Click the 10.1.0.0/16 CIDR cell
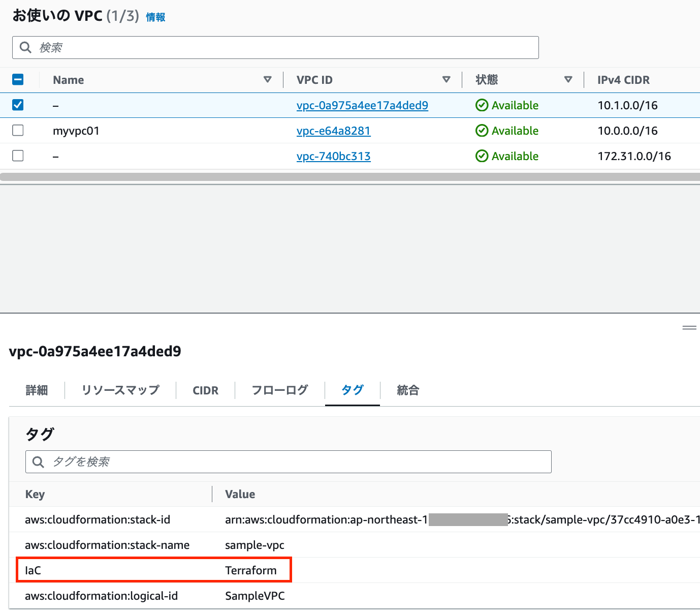Screen dimensions: 700x615 627,105
